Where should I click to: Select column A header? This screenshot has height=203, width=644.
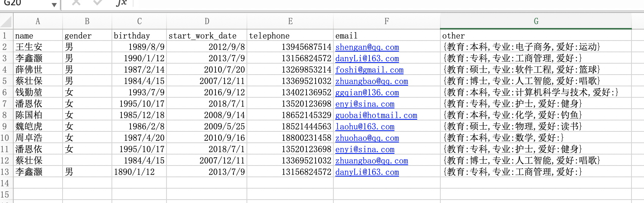click(x=38, y=22)
